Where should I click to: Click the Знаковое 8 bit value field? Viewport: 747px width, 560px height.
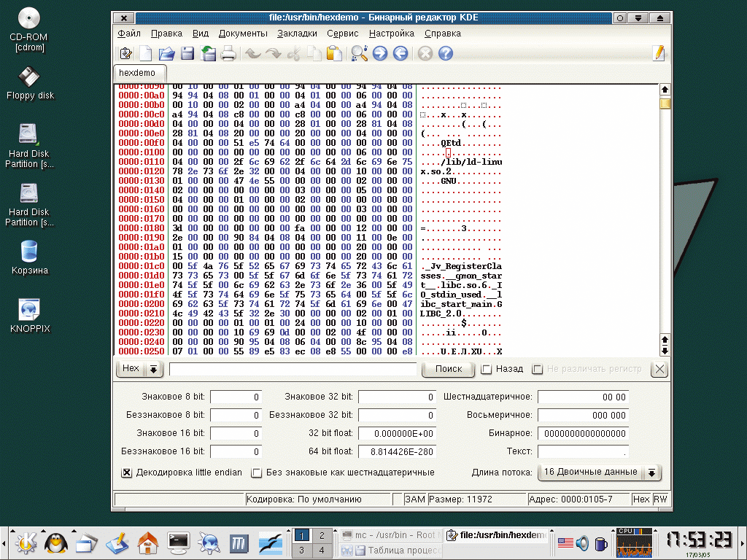(x=236, y=397)
